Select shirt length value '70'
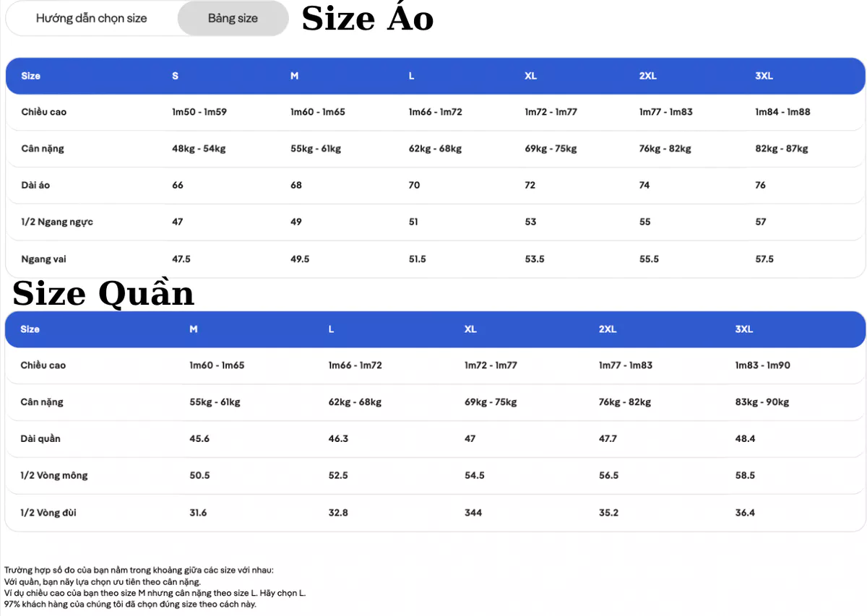The width and height of the screenshot is (867, 616). (414, 185)
